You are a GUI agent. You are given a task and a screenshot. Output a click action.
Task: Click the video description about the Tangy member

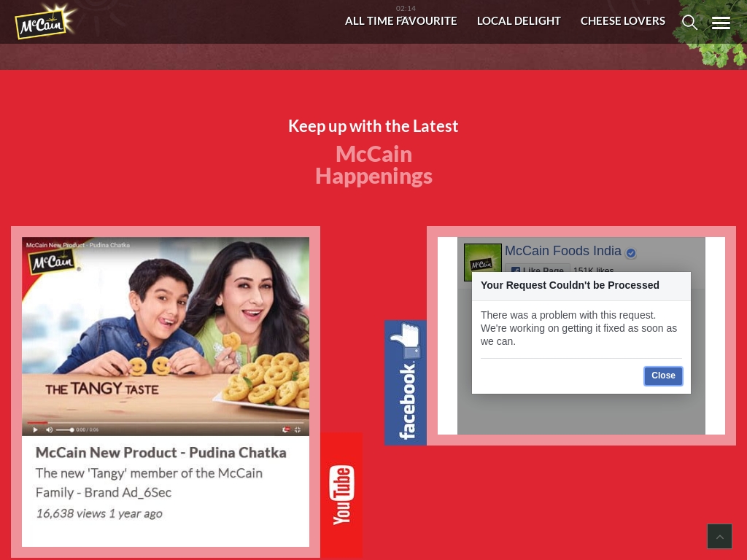tap(149, 483)
